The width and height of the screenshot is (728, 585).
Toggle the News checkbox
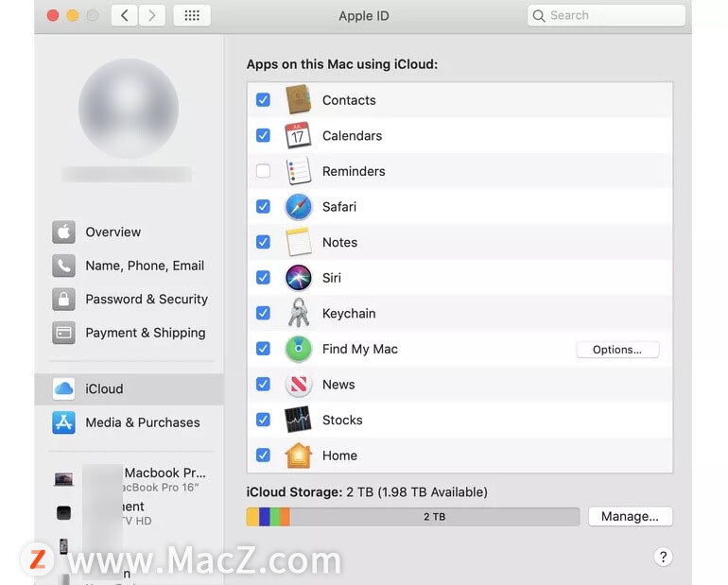click(263, 384)
